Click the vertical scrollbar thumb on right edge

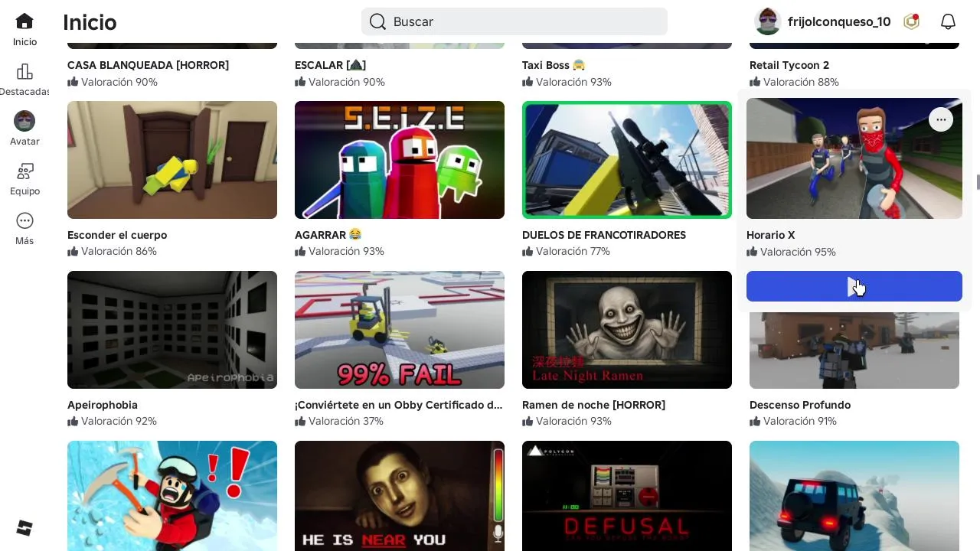click(x=978, y=182)
